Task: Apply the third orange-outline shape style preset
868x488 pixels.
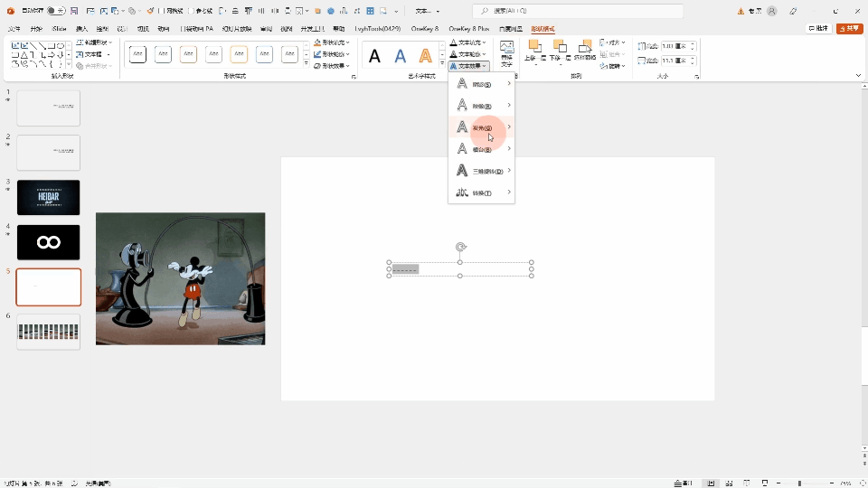Action: point(188,53)
